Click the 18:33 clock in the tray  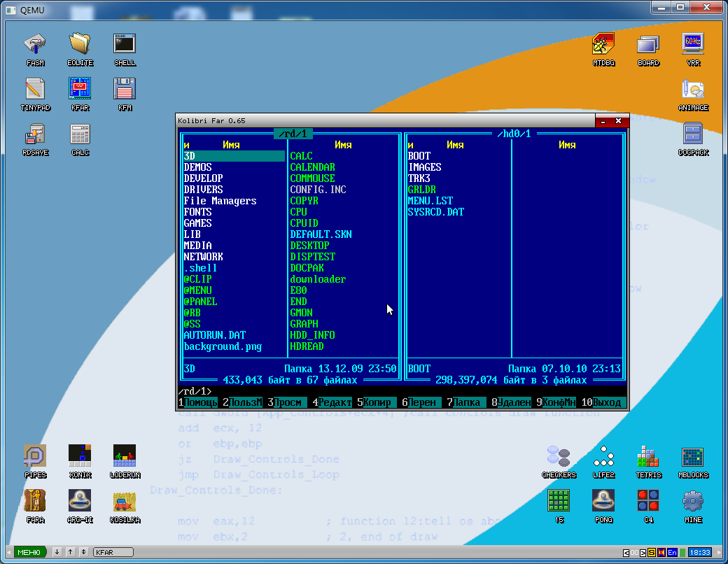(700, 552)
